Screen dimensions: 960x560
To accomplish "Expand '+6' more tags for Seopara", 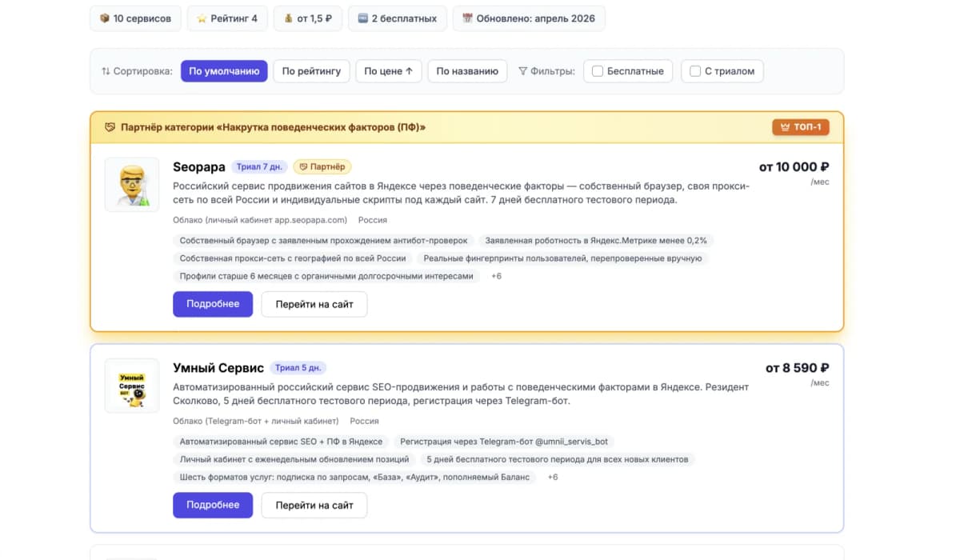I will pyautogui.click(x=496, y=276).
